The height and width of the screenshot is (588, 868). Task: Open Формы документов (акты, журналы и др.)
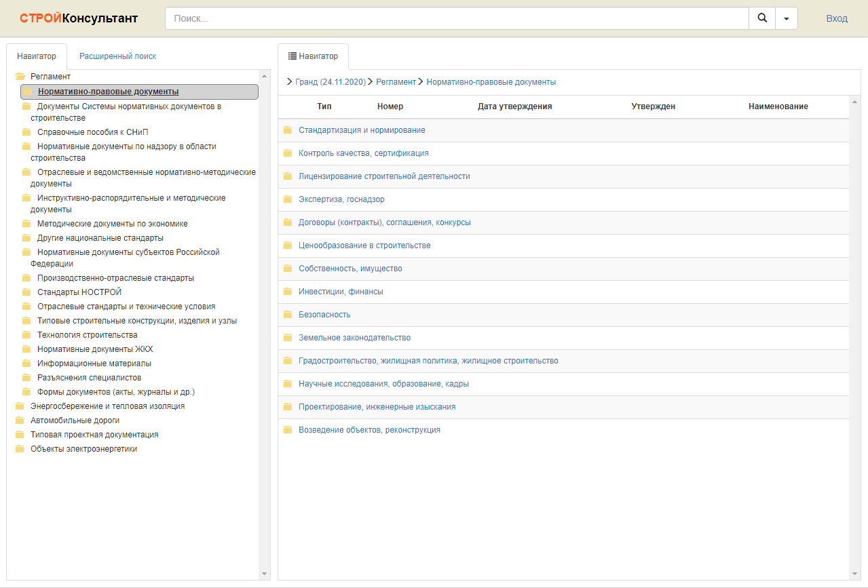tap(116, 392)
